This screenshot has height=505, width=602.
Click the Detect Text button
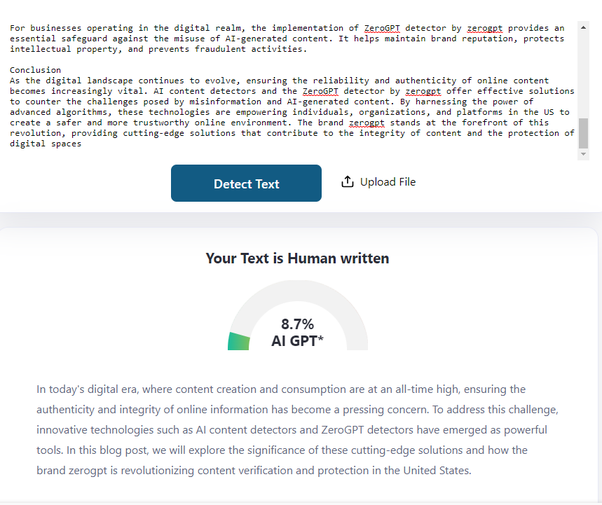click(246, 183)
